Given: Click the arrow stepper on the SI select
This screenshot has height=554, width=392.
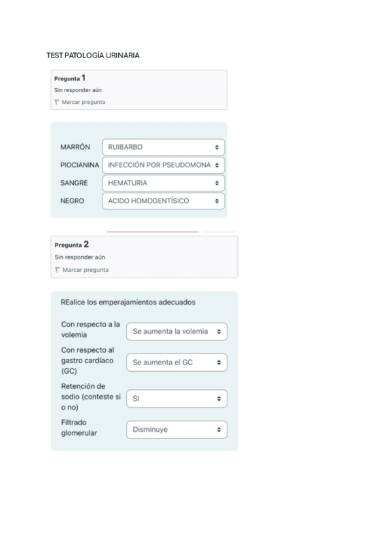Looking at the screenshot, I should coord(220,398).
